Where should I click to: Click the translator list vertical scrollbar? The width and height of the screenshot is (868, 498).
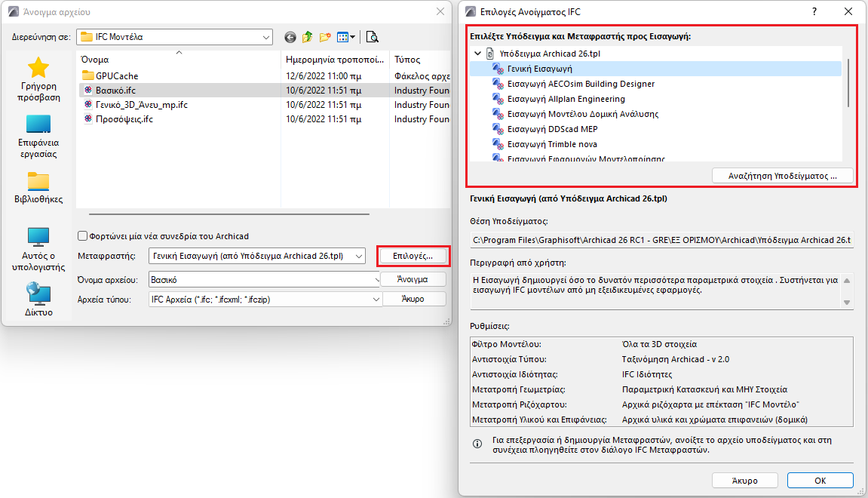848,83
